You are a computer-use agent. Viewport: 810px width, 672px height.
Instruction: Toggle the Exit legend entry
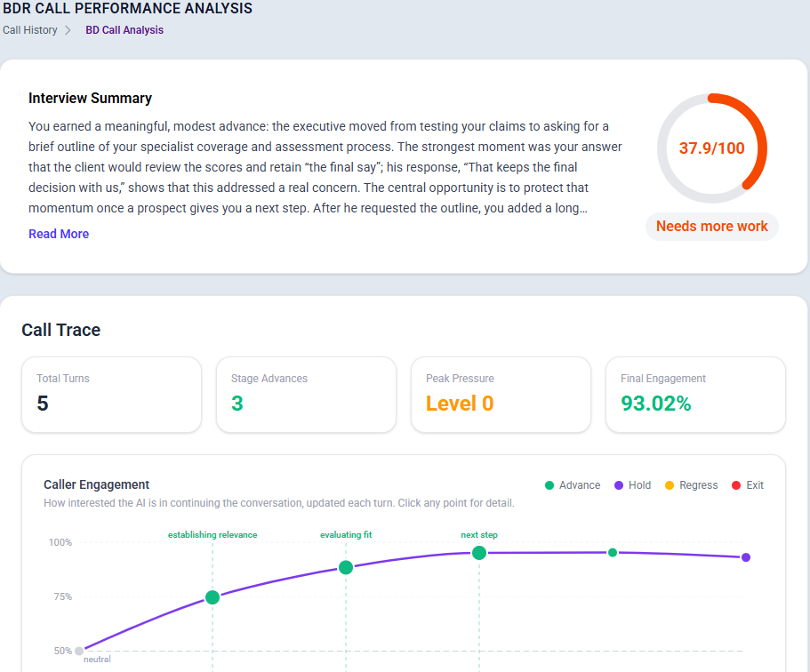748,485
